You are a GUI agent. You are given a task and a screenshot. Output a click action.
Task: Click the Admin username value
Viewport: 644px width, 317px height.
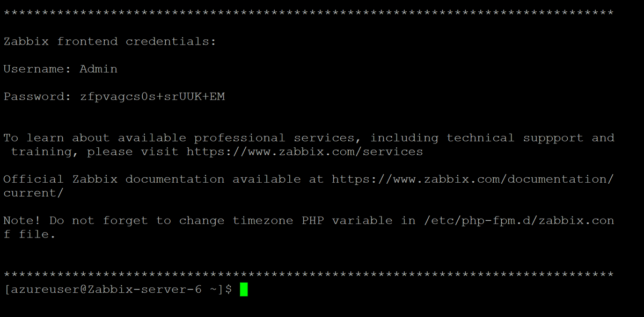(99, 69)
